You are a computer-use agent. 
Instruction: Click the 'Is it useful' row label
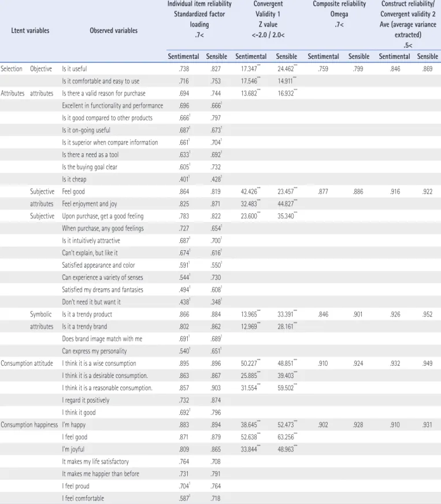pos(74,69)
